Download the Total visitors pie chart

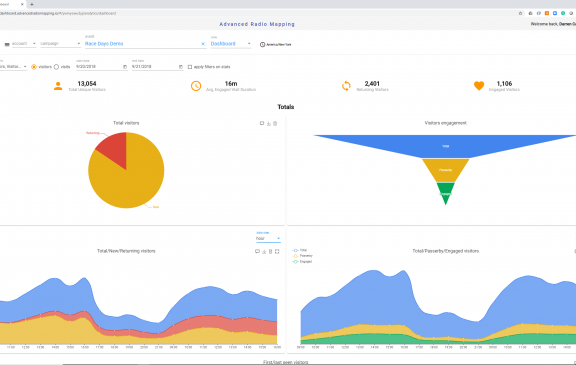(269, 123)
